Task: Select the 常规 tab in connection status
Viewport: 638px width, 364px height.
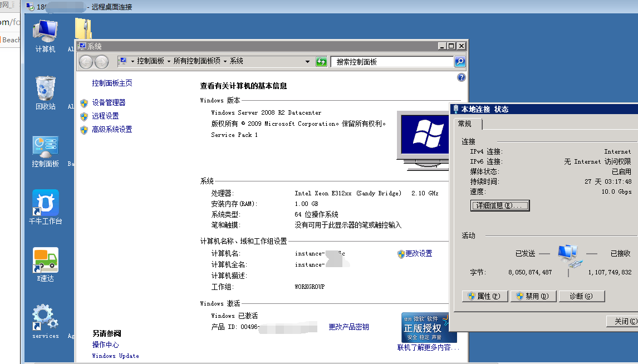Action: [x=465, y=124]
